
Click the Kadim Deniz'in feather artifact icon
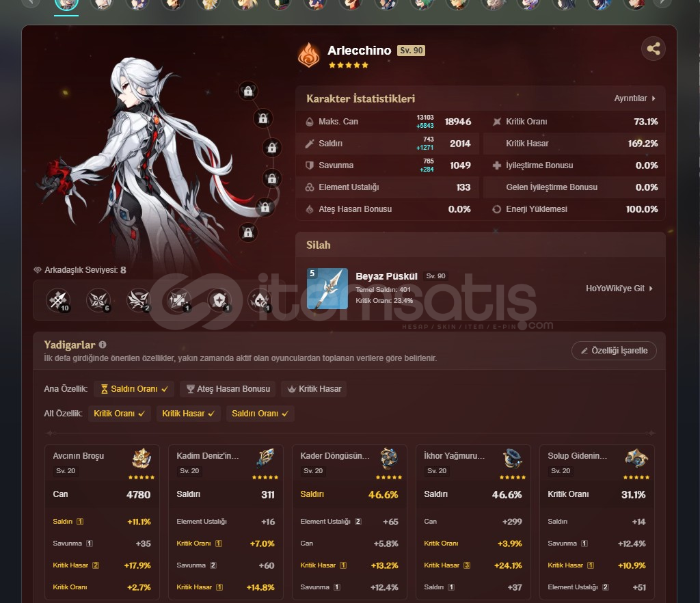click(x=265, y=458)
